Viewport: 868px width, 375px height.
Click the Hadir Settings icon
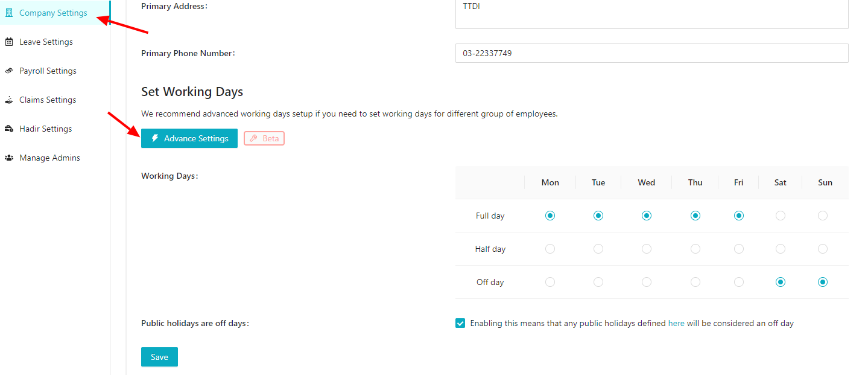point(8,129)
